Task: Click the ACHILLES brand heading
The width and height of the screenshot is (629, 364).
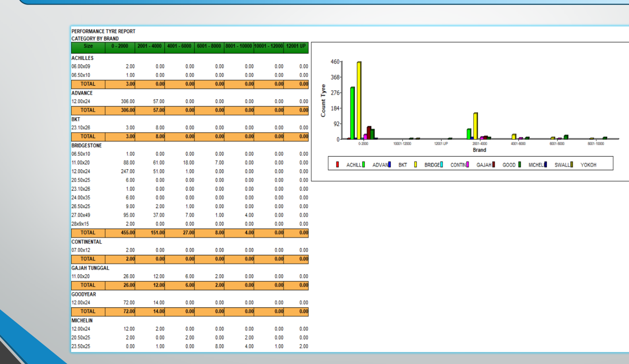Action: point(82,58)
